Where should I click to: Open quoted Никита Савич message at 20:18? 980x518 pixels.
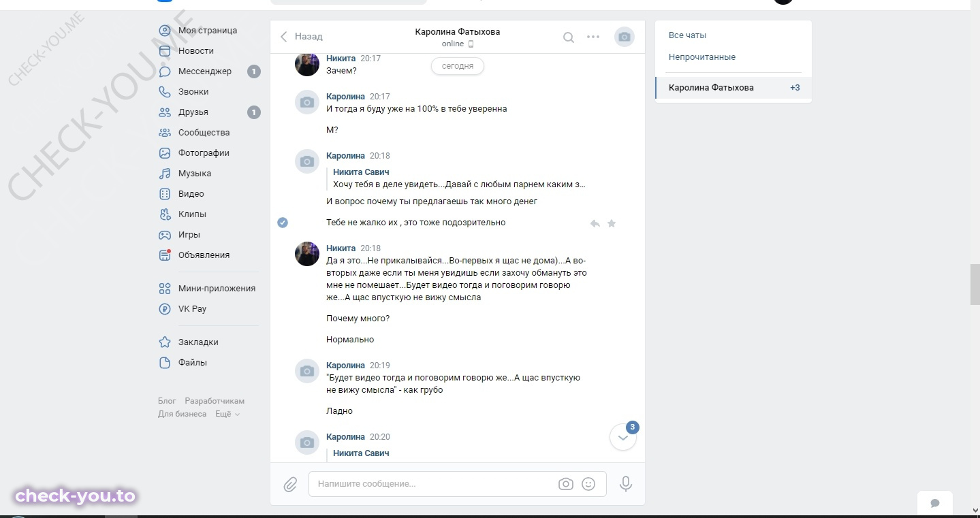click(x=456, y=178)
